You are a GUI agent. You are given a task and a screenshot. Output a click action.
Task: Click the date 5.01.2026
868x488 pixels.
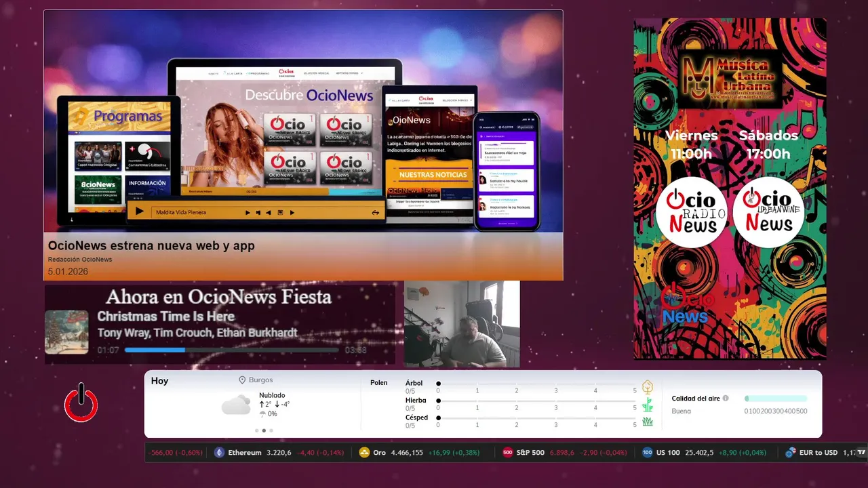pyautogui.click(x=68, y=272)
